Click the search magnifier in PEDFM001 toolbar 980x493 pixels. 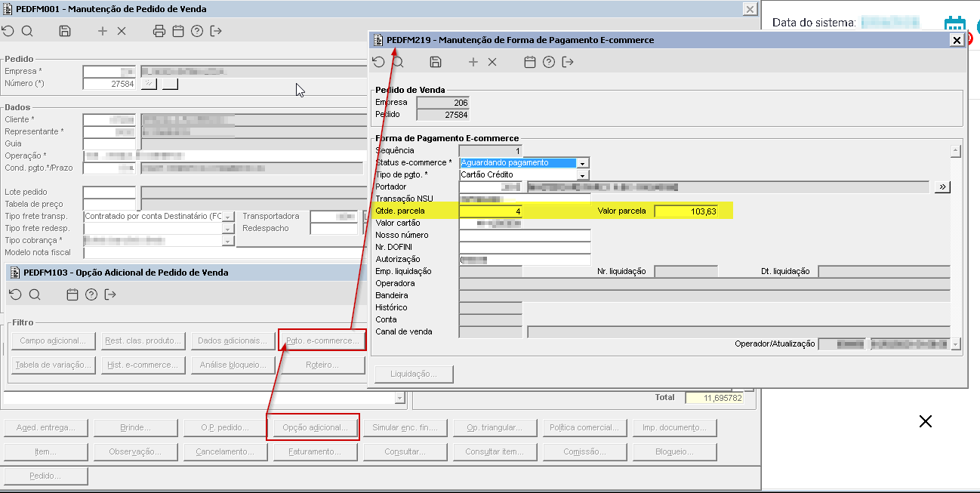[x=27, y=31]
